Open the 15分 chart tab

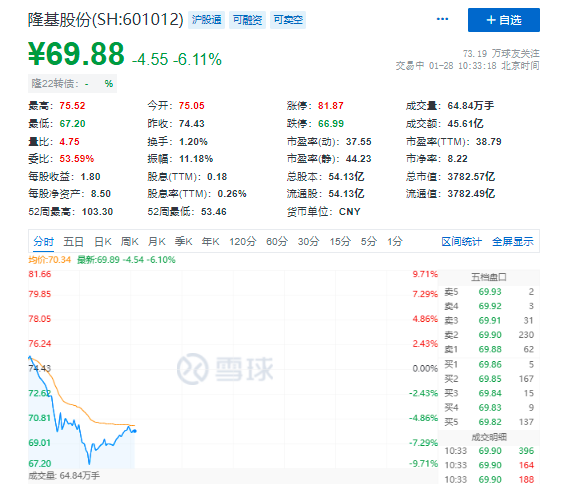click(340, 241)
